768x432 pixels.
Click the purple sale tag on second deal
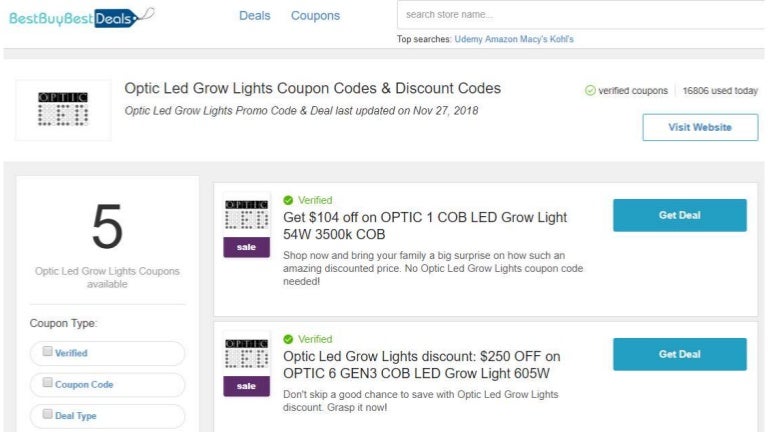pyautogui.click(x=246, y=386)
